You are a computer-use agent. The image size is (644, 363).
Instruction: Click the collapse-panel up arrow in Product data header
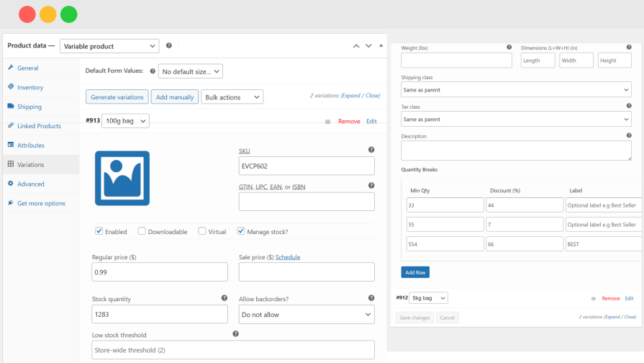point(355,46)
